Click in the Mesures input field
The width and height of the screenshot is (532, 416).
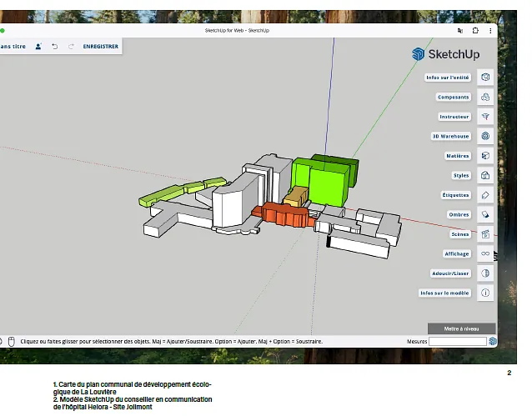(x=458, y=341)
